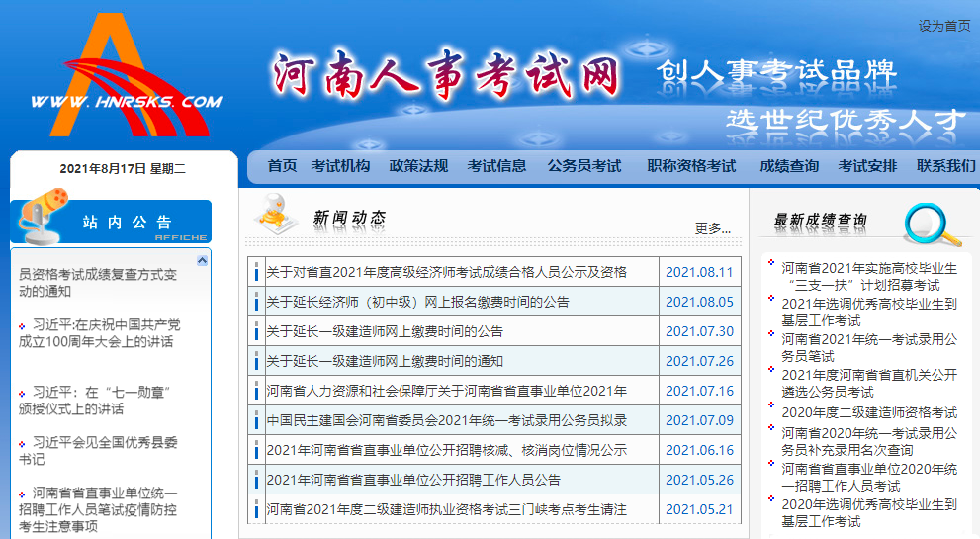Click the announcement speaker icon
The image size is (980, 539).
42,216
